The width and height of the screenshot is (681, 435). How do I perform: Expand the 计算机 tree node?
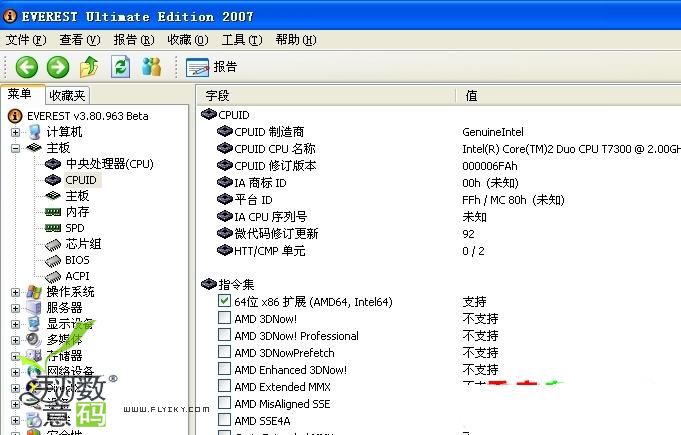click(x=15, y=132)
